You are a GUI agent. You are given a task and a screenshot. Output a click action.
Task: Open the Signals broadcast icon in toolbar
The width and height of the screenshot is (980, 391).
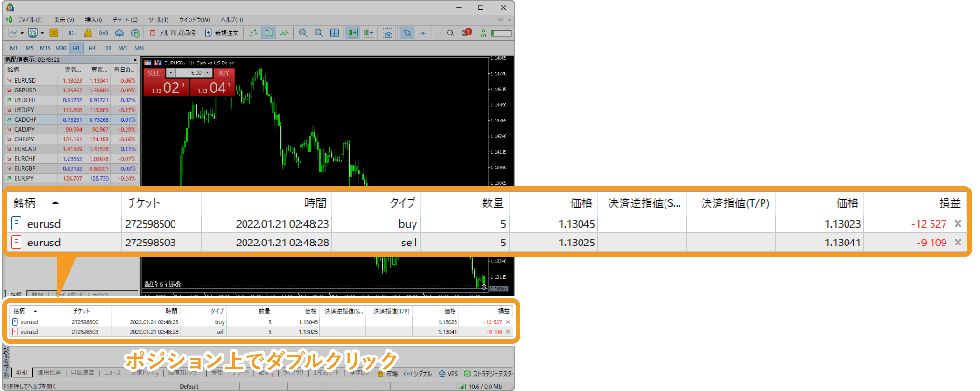104,33
